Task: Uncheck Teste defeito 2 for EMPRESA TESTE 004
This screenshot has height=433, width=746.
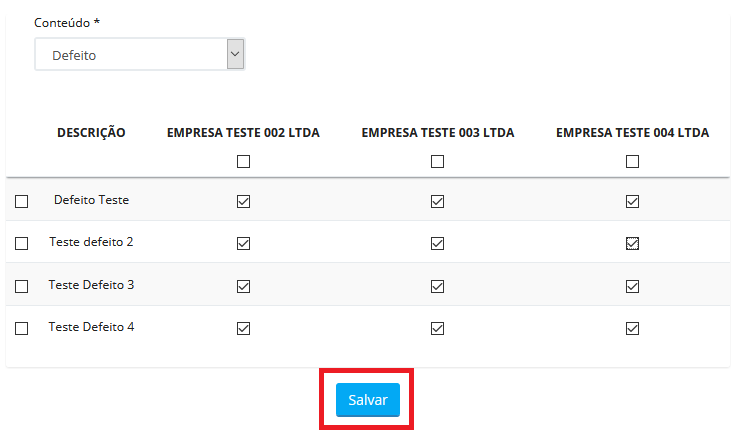Action: [x=632, y=243]
